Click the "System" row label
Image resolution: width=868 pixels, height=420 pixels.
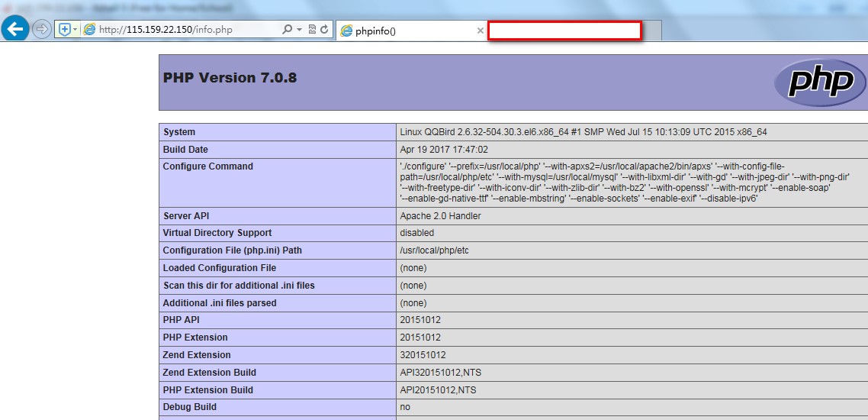[x=178, y=132]
